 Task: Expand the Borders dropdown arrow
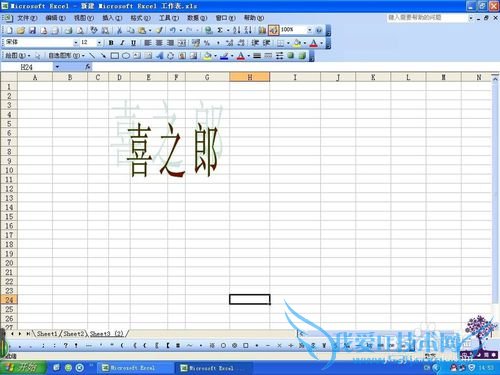coord(288,43)
